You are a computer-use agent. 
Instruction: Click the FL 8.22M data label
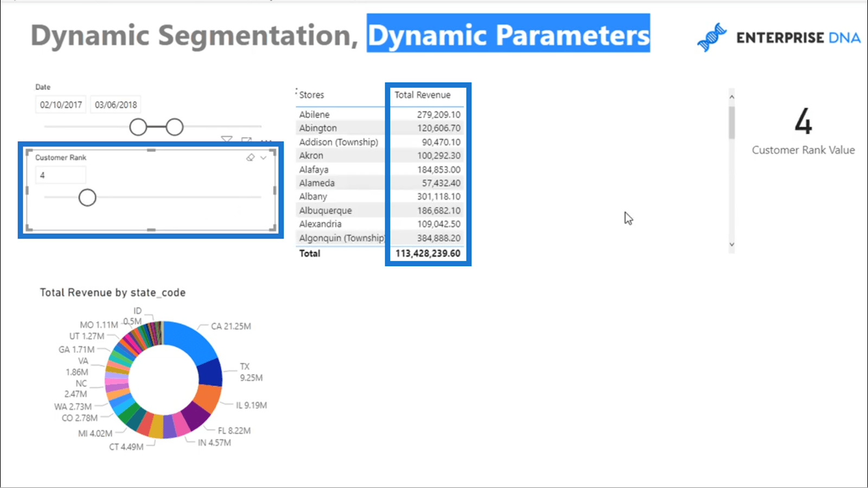pyautogui.click(x=234, y=431)
